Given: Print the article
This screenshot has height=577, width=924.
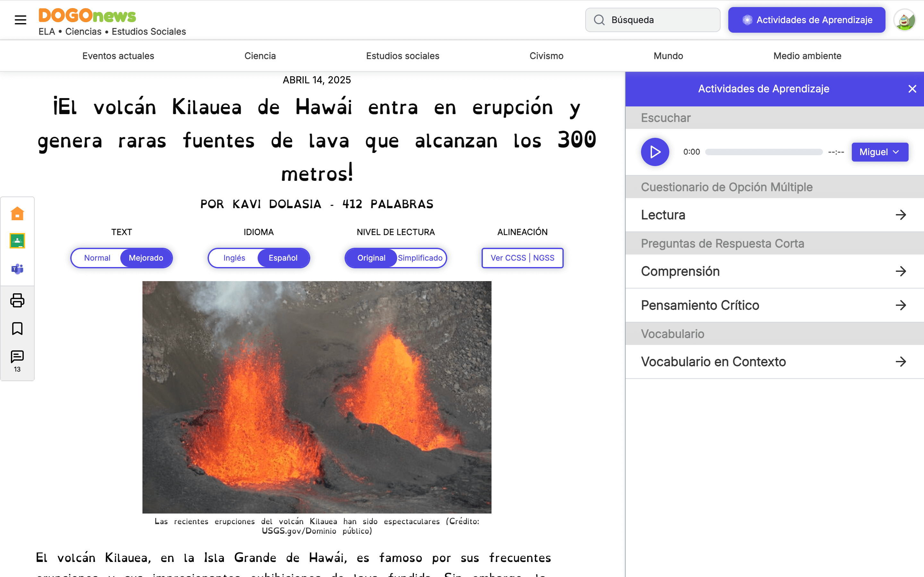Looking at the screenshot, I should 17,301.
